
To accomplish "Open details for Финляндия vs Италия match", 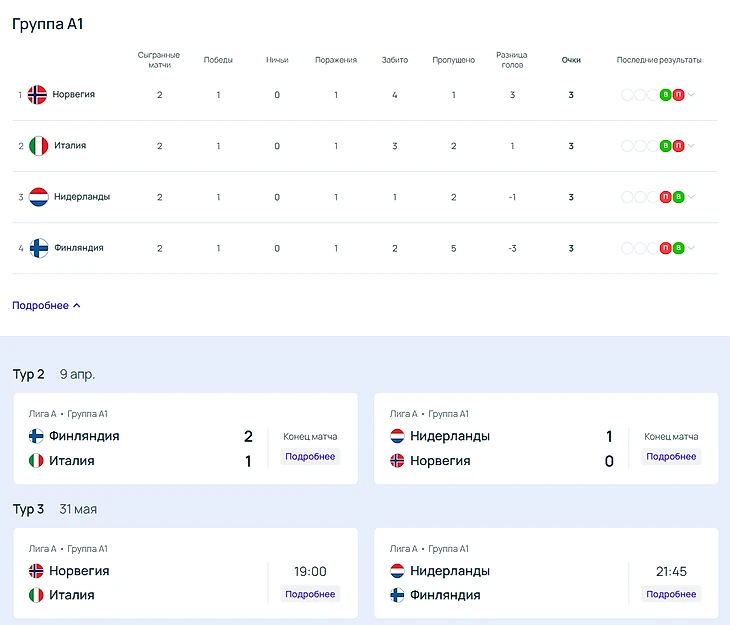I will [310, 457].
